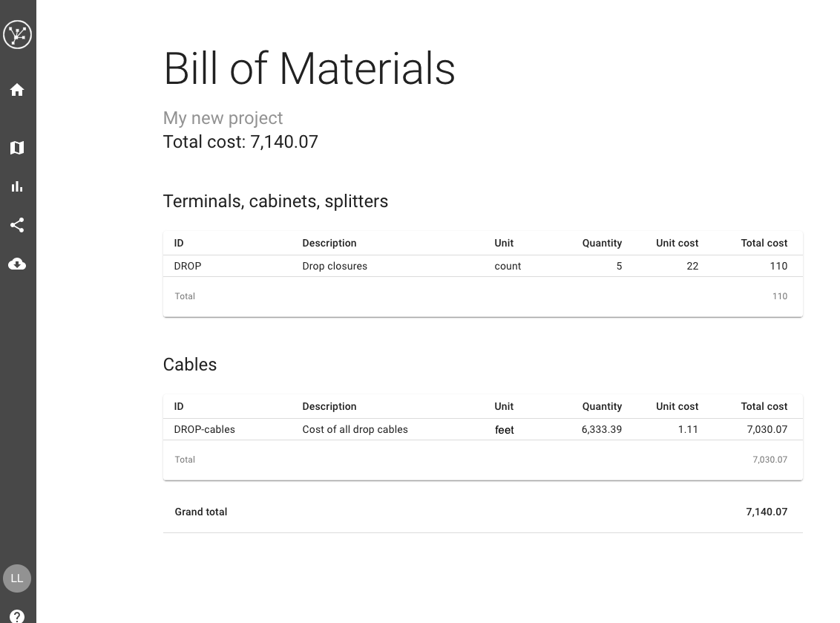Click the Description column header

329,243
